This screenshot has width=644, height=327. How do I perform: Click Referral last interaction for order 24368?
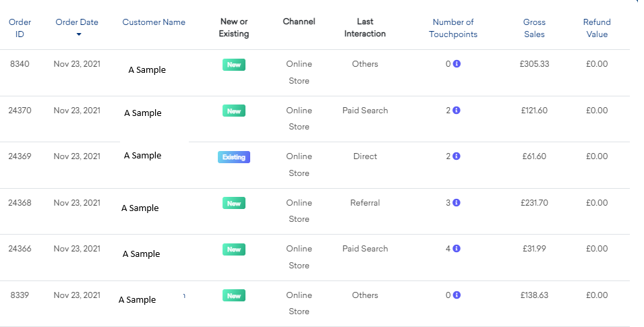365,203
